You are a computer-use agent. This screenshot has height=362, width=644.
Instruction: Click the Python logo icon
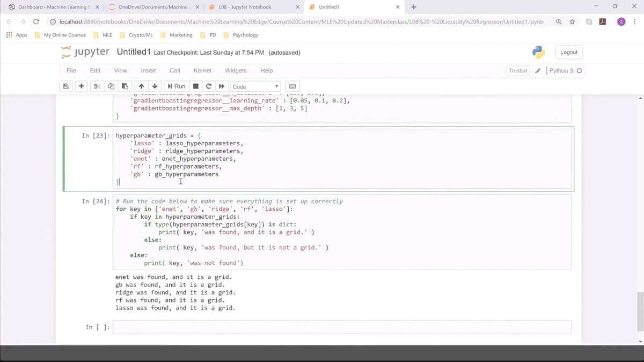tap(539, 52)
